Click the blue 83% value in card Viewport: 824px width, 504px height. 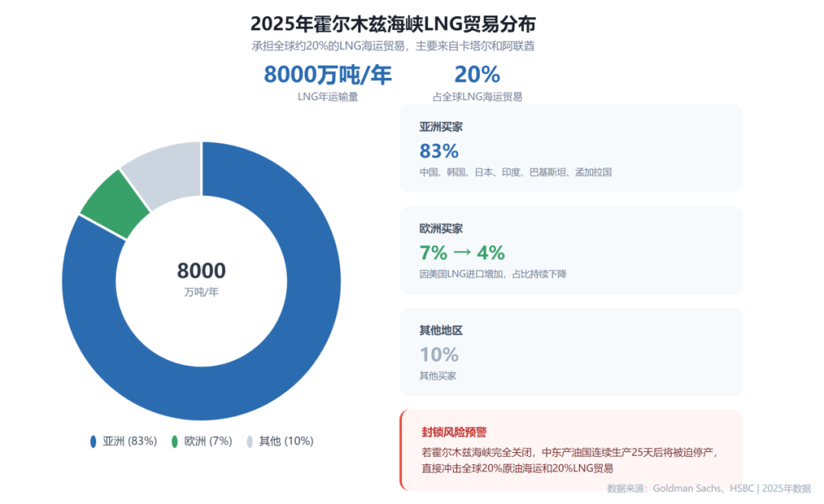pos(439,151)
